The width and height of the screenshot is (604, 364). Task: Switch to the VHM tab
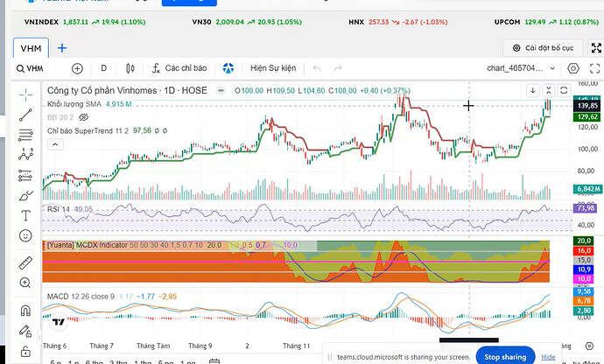(x=31, y=48)
